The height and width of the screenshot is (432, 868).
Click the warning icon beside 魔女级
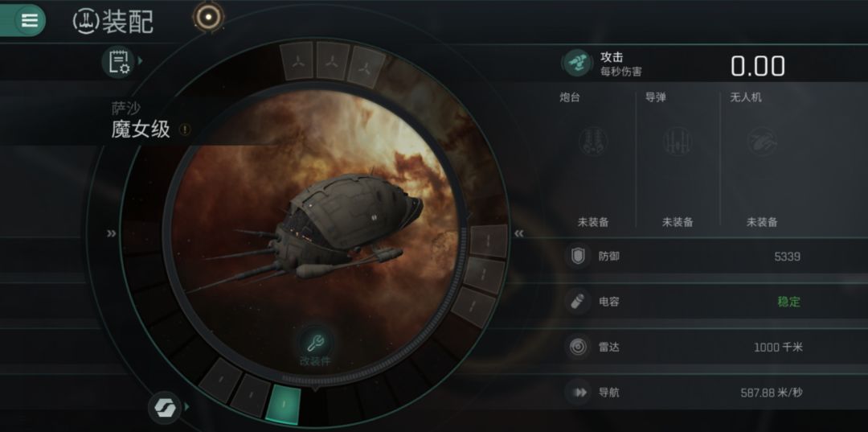pyautogui.click(x=185, y=130)
